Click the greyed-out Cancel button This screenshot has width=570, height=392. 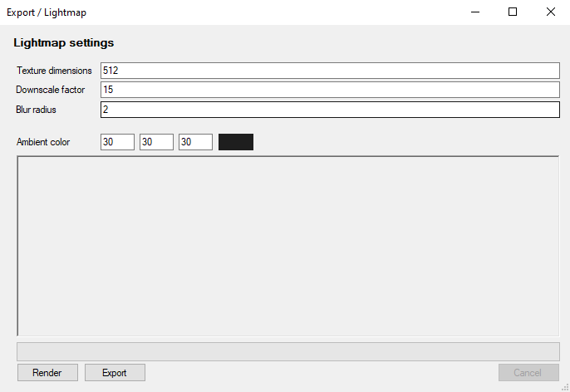[x=528, y=373]
